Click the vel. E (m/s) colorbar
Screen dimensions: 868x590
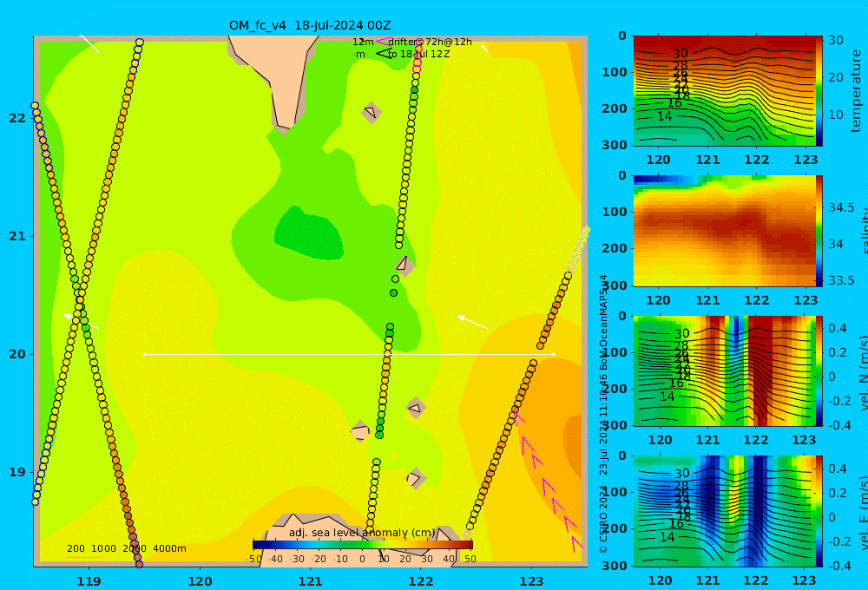(x=819, y=511)
